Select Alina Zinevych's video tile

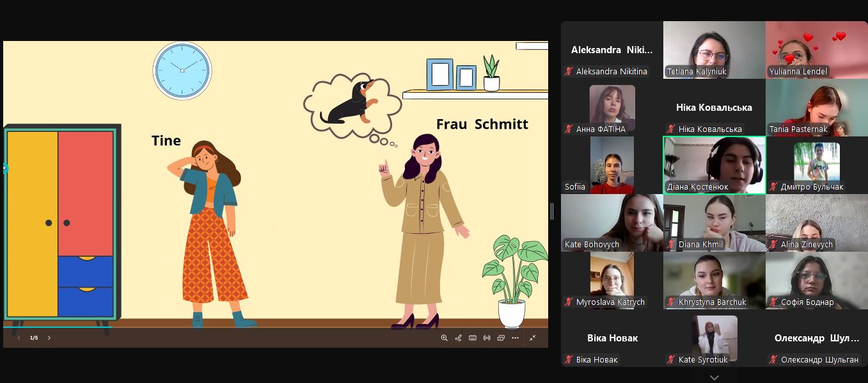[817, 223]
